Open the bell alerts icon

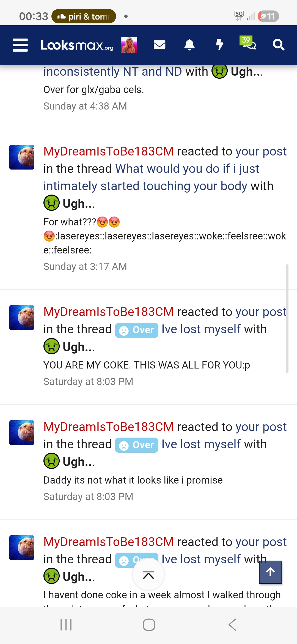tap(189, 45)
